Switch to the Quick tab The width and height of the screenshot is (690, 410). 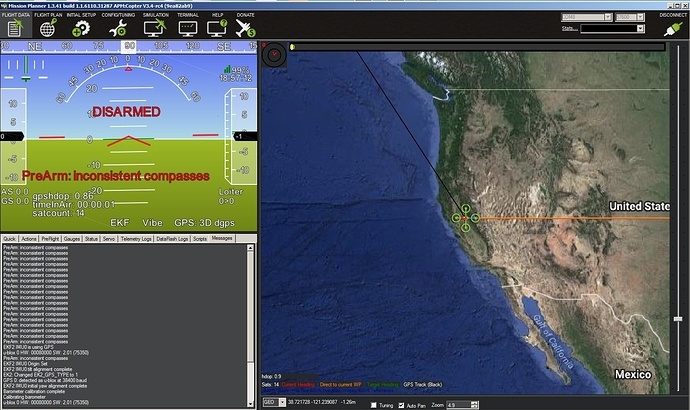(9, 238)
